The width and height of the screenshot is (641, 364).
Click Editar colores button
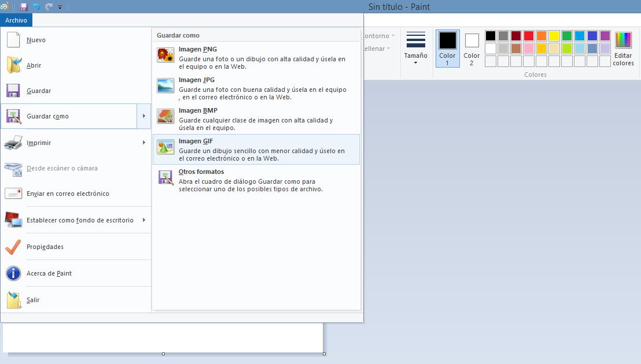[x=623, y=49]
